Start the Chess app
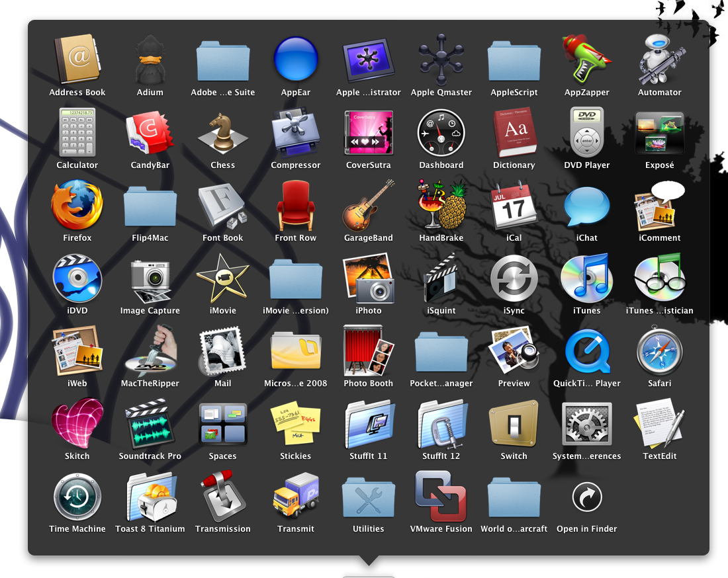The width and height of the screenshot is (728, 578). pos(223,134)
